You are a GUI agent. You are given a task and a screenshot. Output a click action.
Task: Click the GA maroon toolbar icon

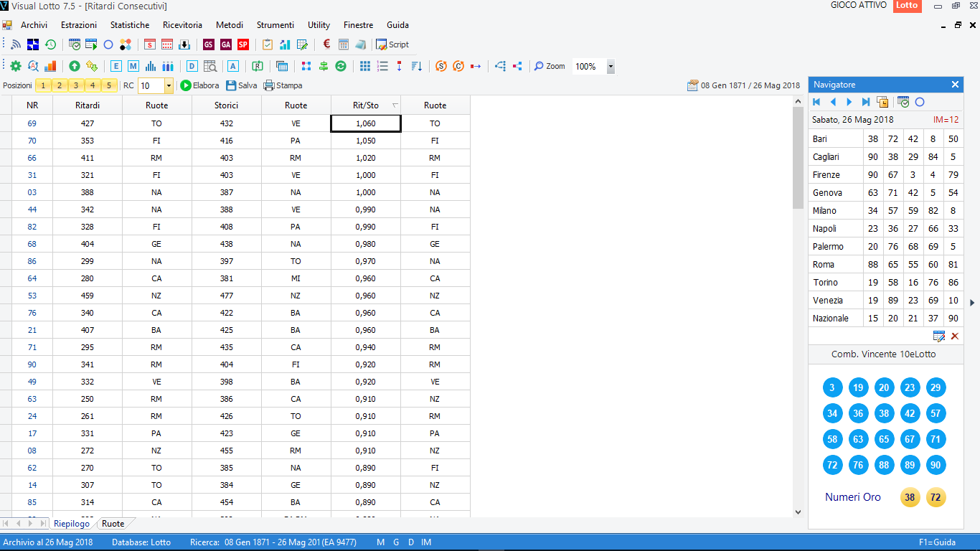pos(226,44)
